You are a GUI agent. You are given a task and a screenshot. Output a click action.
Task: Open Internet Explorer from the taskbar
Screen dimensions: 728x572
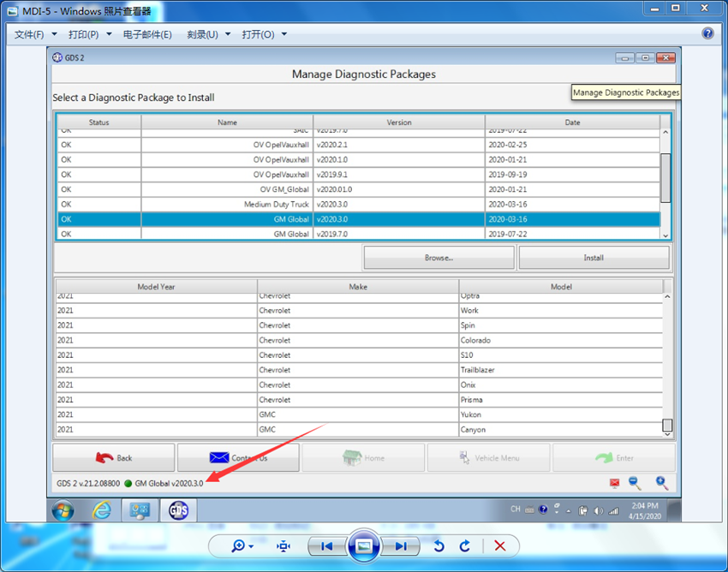click(x=101, y=510)
